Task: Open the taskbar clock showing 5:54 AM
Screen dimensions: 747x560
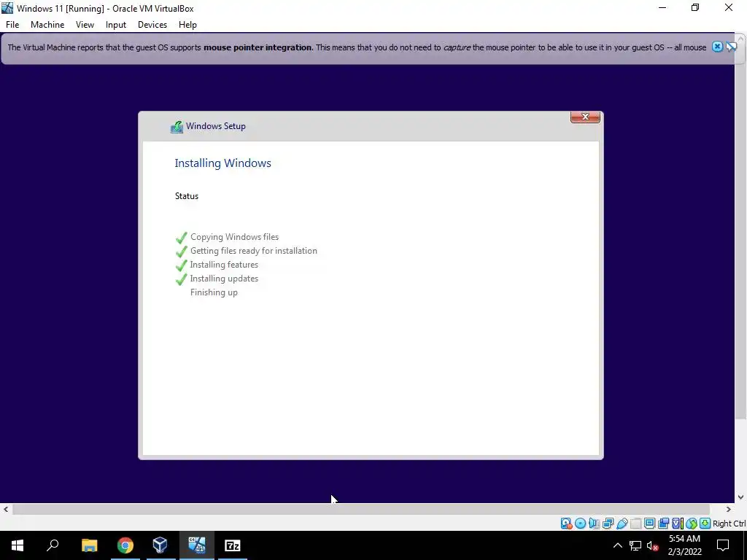Action: pos(684,545)
